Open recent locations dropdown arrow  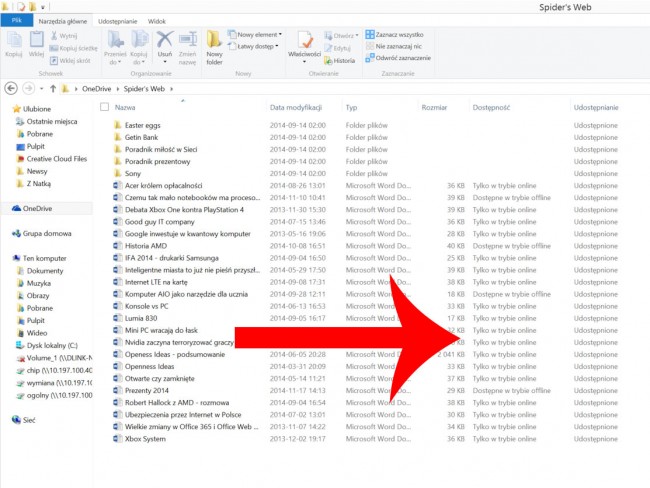41,89
